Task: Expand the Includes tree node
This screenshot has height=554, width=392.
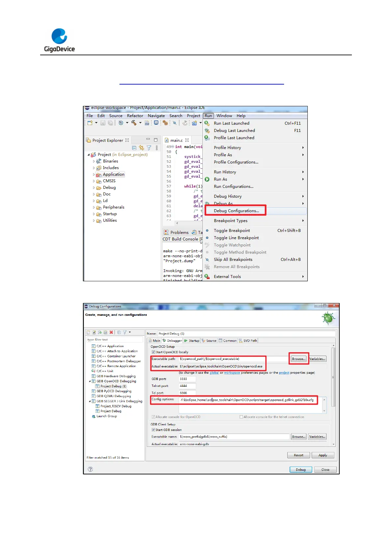Action: click(94, 168)
